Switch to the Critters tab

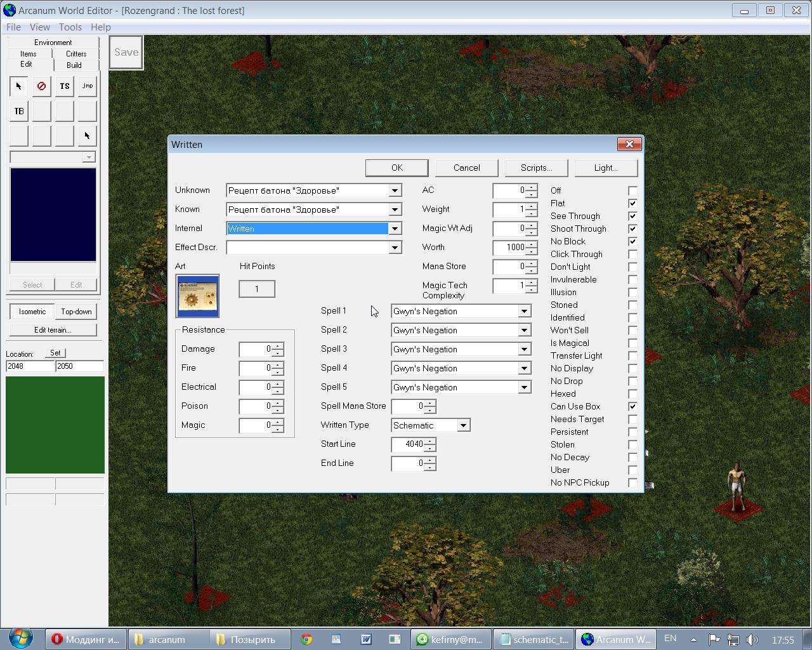click(x=76, y=54)
